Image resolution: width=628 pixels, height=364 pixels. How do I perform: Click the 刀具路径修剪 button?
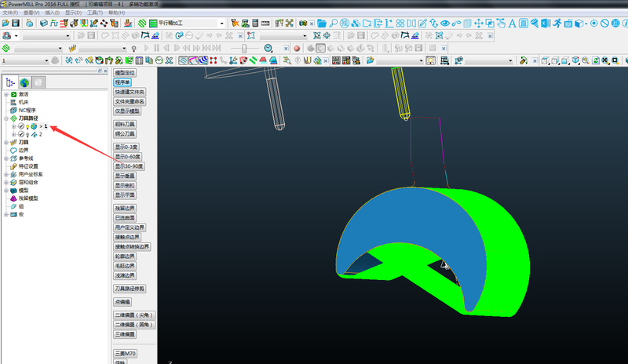click(130, 289)
